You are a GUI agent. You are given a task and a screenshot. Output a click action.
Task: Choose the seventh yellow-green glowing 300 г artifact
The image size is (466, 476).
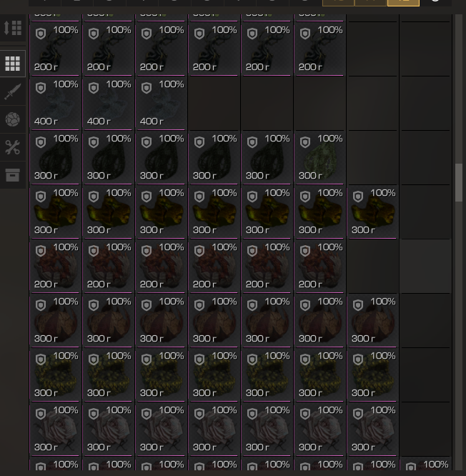click(372, 212)
